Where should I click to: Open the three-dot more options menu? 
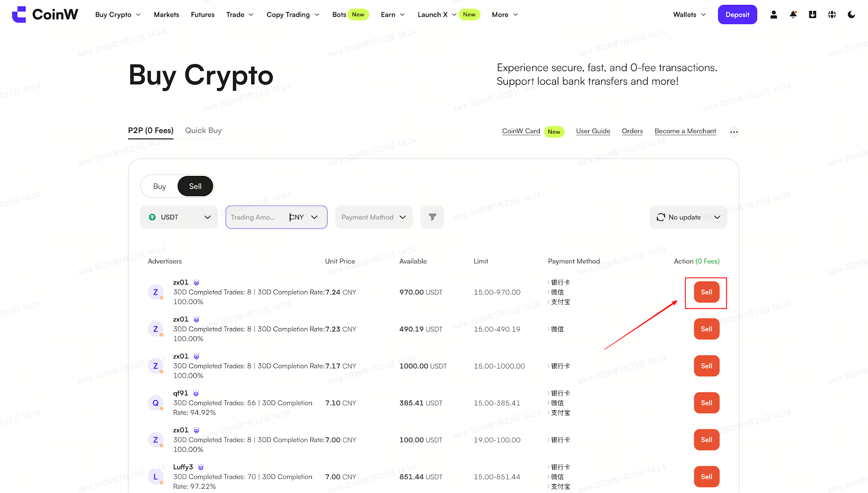733,132
